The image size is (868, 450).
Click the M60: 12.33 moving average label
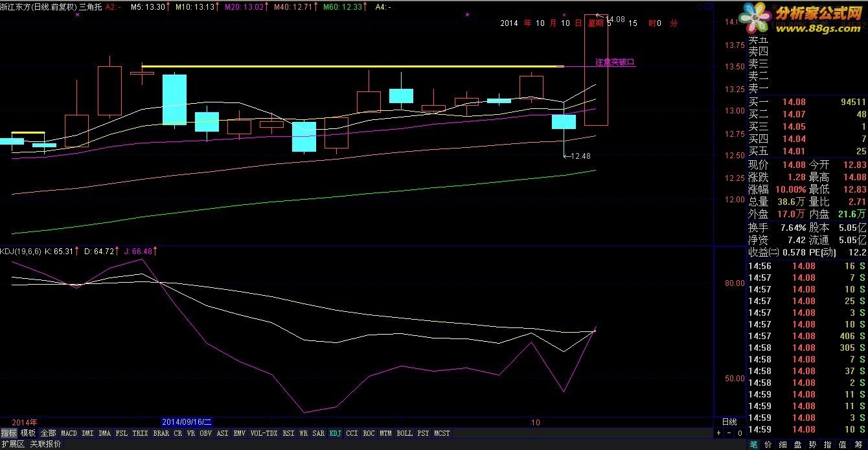[343, 6]
